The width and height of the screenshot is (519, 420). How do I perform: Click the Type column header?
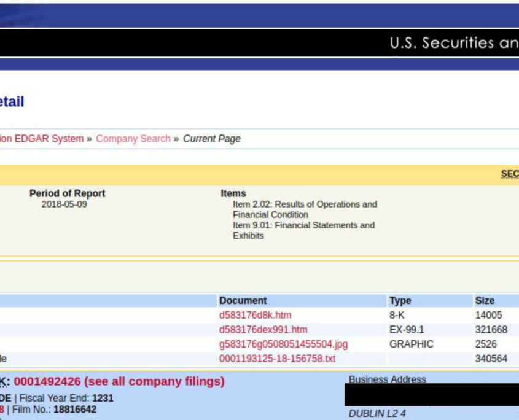point(400,301)
